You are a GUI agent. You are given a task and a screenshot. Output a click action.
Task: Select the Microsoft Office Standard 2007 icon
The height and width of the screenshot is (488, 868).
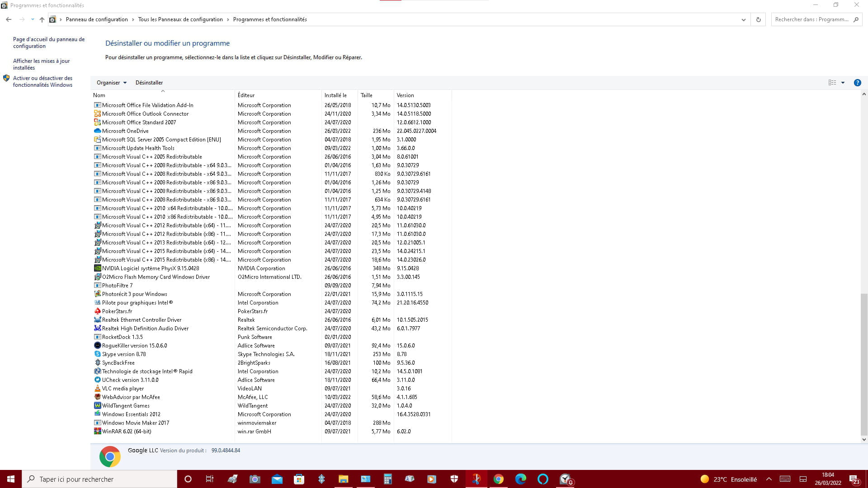point(97,122)
